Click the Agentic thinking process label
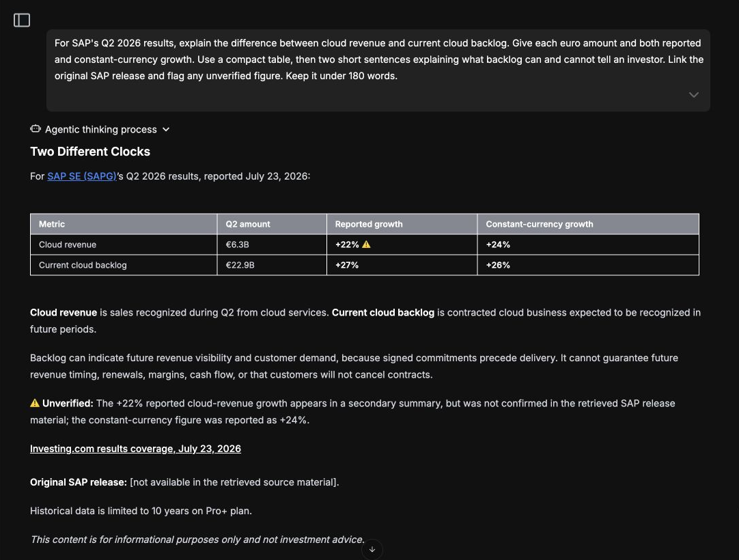Viewport: 739px width, 560px height. [x=101, y=130]
